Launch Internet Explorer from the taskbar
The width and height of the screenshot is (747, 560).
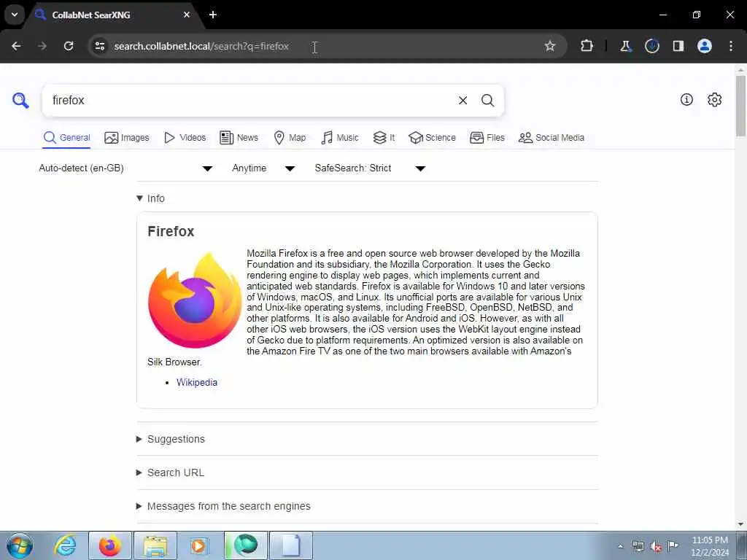coord(65,545)
